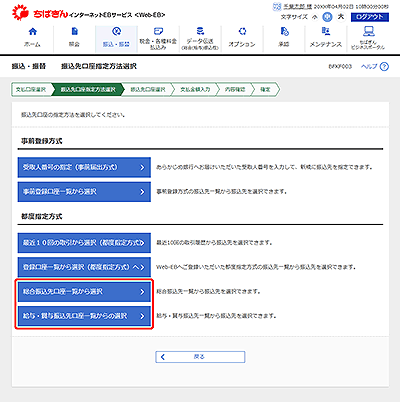Open the 照会 inquiry document icon
Screen dimensions: 400x402
click(x=75, y=32)
